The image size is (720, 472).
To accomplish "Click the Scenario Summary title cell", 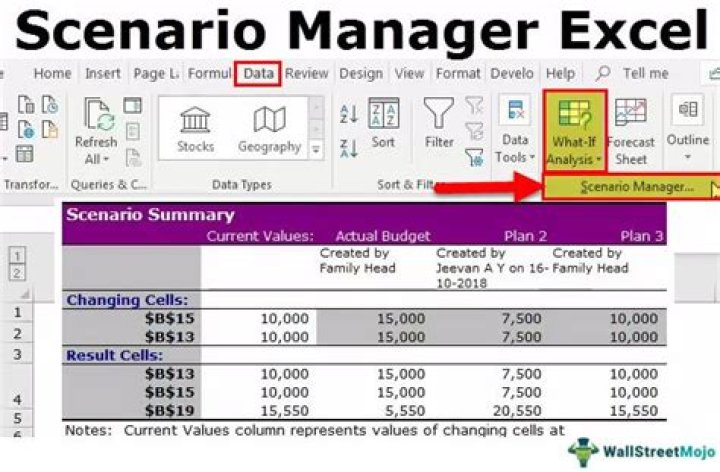I will tap(150, 214).
